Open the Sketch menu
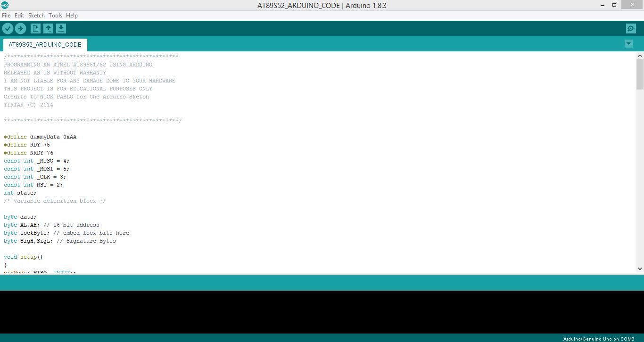Image resolution: width=644 pixels, height=342 pixels. pos(36,15)
